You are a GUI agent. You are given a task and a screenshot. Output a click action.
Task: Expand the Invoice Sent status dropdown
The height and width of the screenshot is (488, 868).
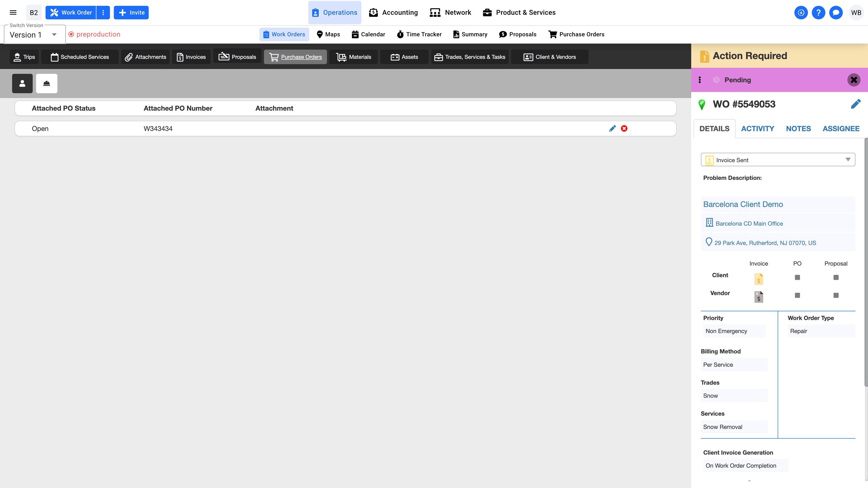click(778, 160)
